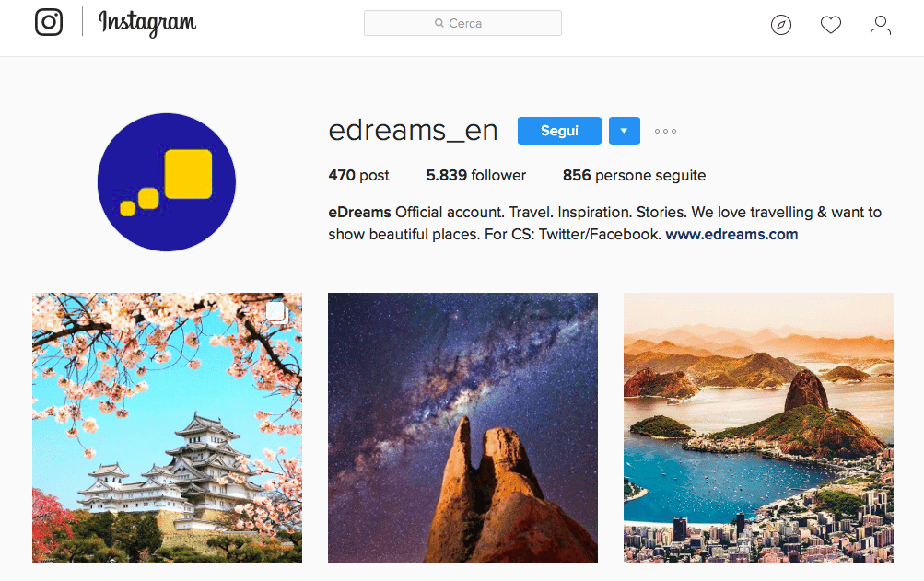
Task: Click the Instagram wordmark logo
Action: pyautogui.click(x=147, y=24)
